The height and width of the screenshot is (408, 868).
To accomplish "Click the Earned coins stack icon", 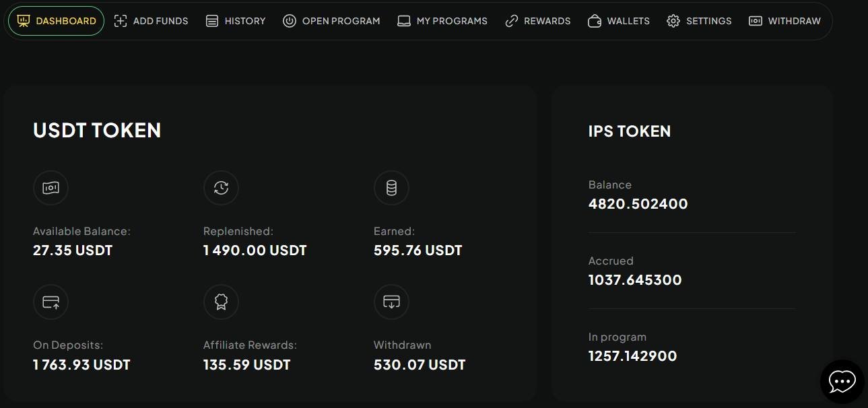I will coord(391,189).
